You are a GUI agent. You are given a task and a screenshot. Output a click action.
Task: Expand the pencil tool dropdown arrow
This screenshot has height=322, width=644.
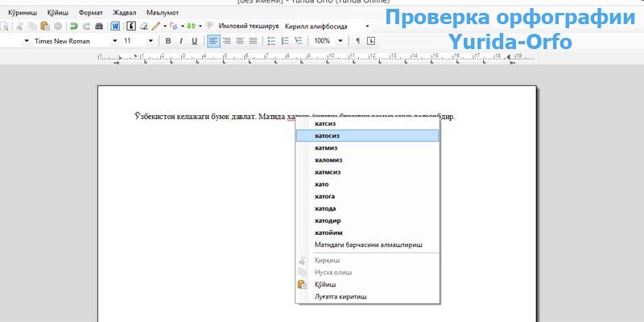click(x=165, y=27)
